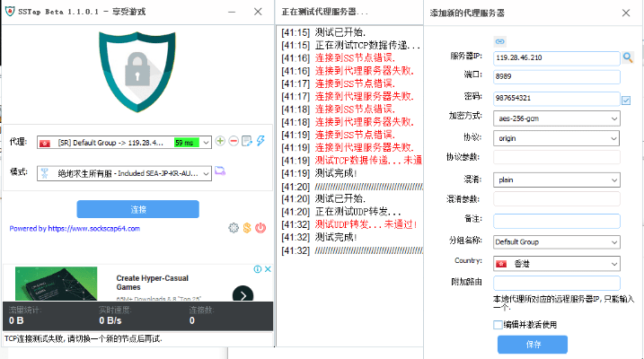Click the link icon above server IP
This screenshot has width=644, height=359.
pyautogui.click(x=499, y=41)
